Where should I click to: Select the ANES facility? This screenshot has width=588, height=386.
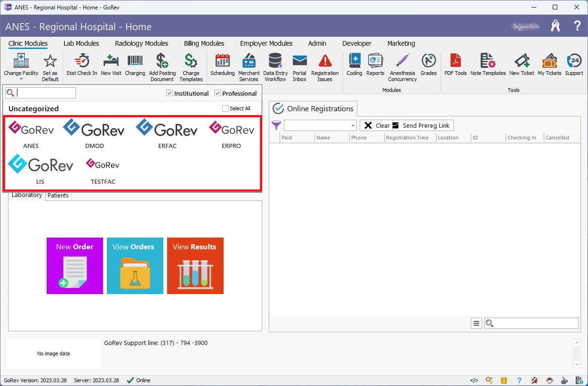click(x=31, y=135)
